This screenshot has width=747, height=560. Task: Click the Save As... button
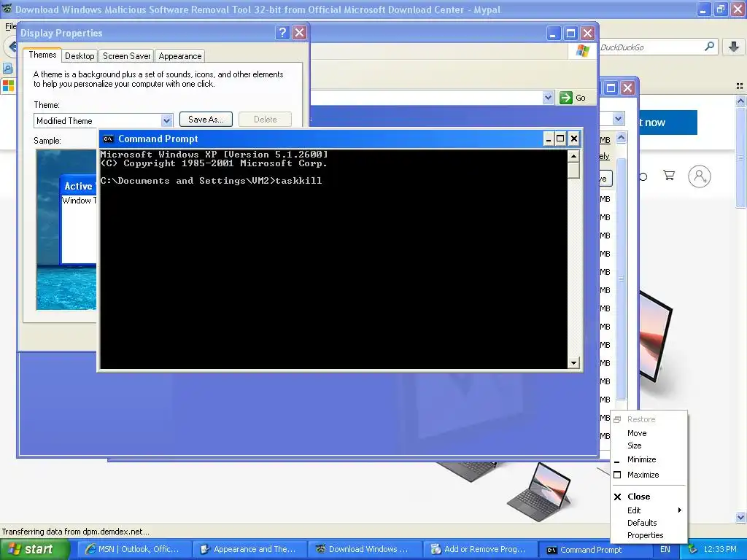tap(206, 120)
